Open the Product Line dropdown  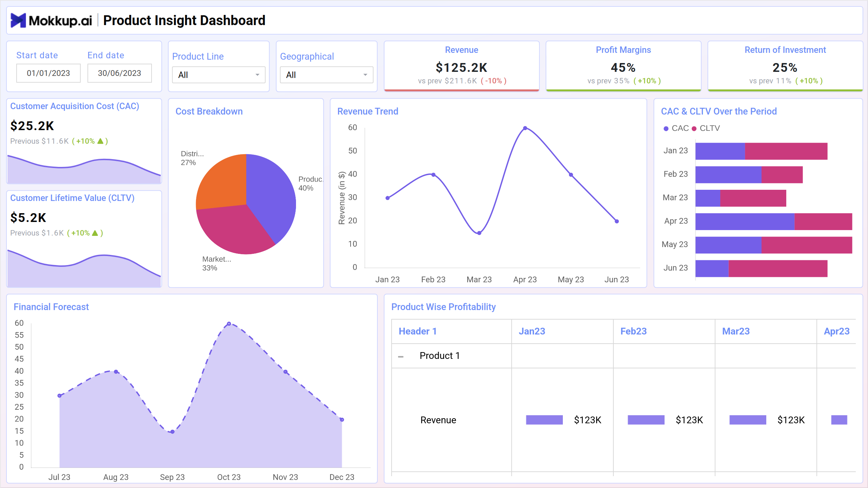pos(219,75)
